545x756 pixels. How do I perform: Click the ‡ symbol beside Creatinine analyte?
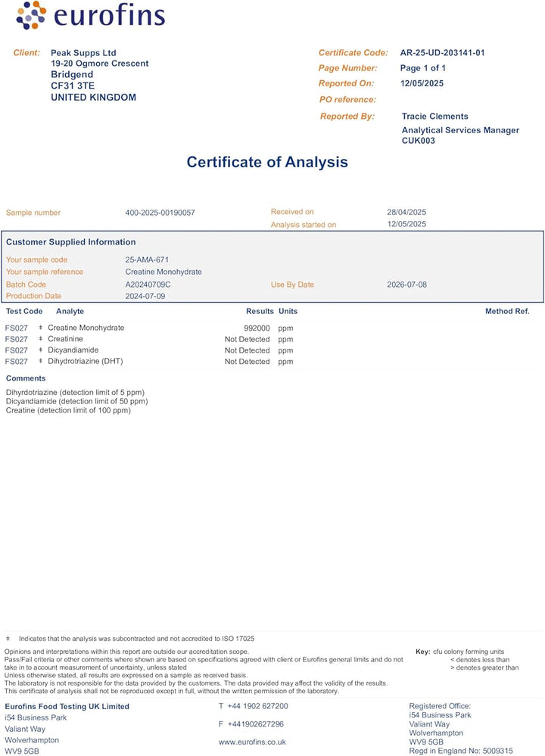pyautogui.click(x=41, y=339)
